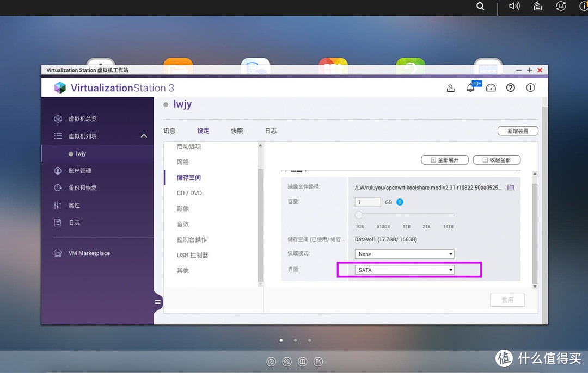
Task: Click 全部展开 button
Action: (445, 160)
